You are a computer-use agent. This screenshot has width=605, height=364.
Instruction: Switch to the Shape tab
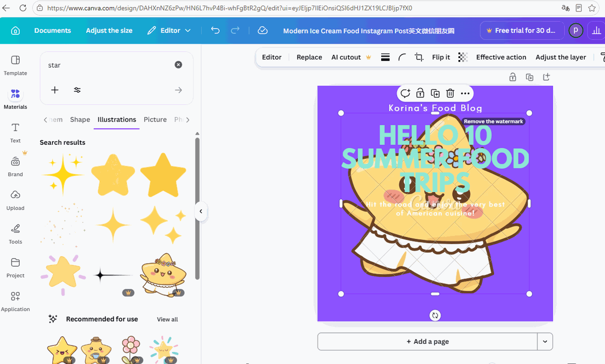click(x=80, y=119)
